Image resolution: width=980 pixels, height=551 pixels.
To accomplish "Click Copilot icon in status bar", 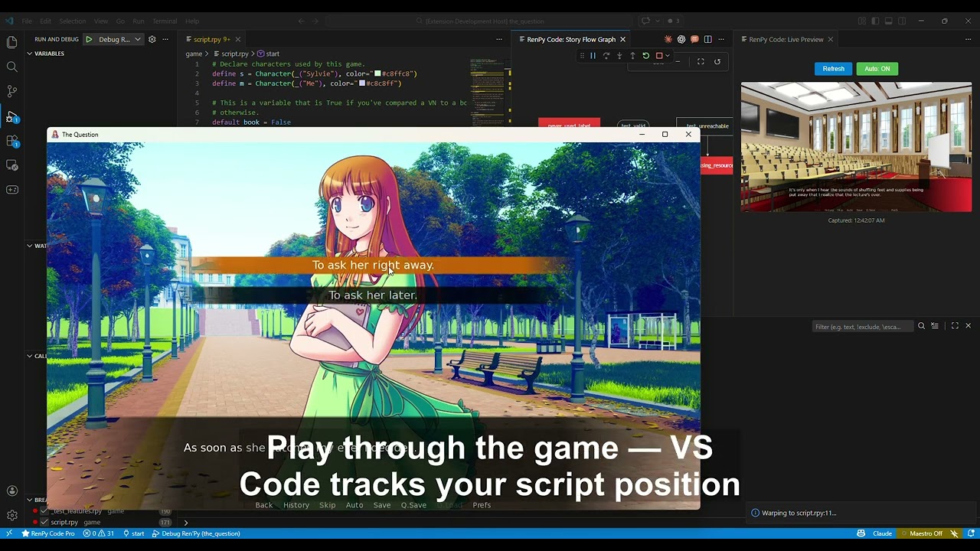I will click(x=861, y=533).
